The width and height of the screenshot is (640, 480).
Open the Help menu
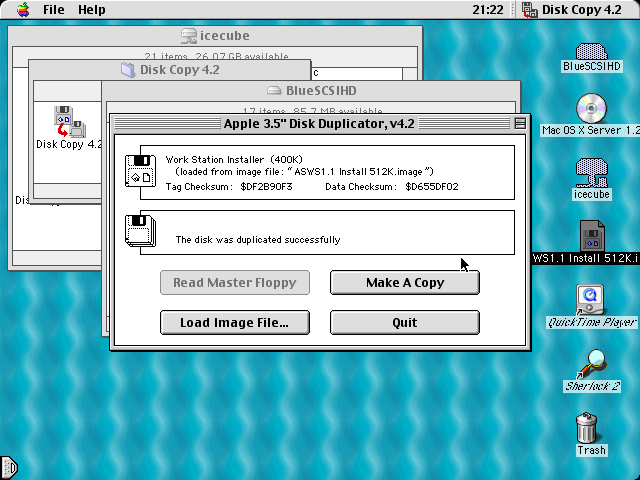click(x=91, y=9)
